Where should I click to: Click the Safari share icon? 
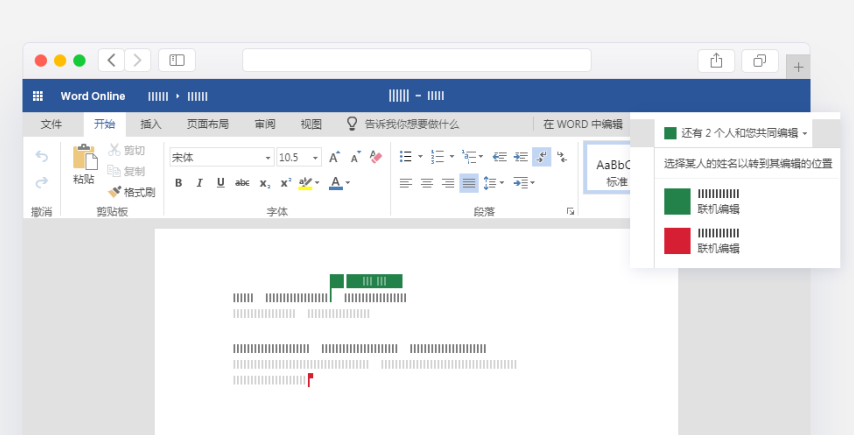click(x=716, y=60)
